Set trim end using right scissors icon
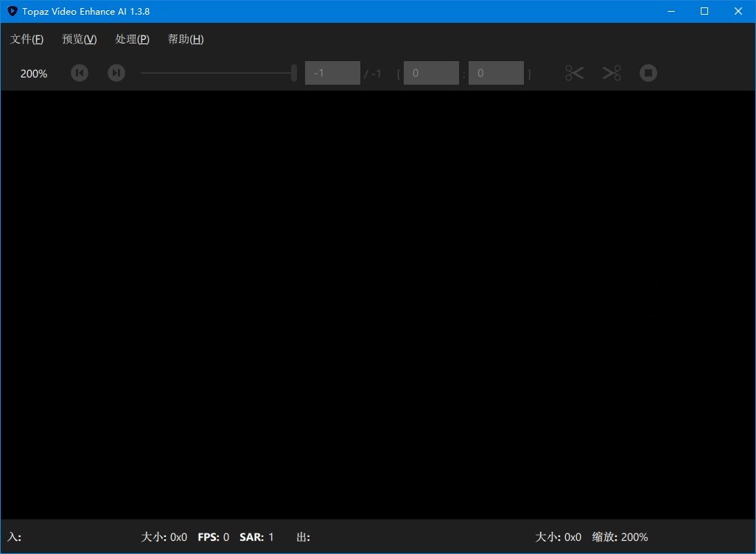This screenshot has height=554, width=756. (611, 73)
